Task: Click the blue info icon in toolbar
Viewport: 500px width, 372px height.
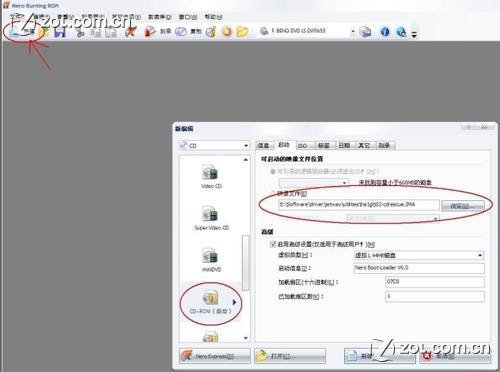Action: coord(385,32)
